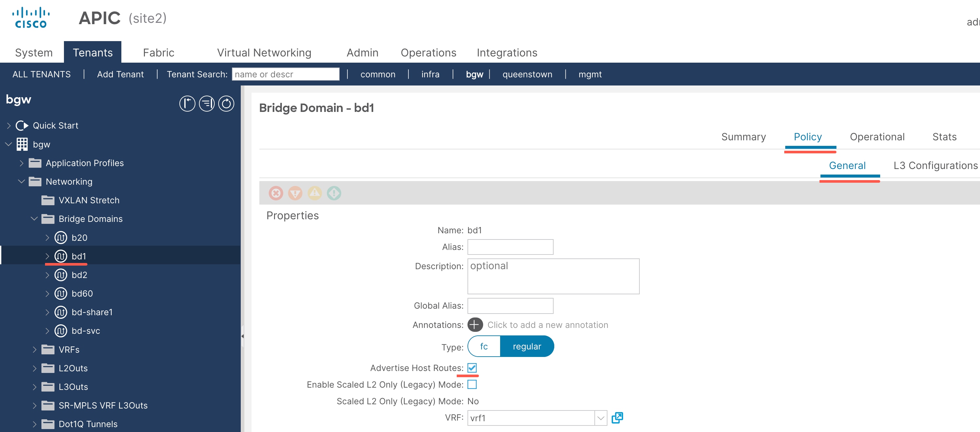Image resolution: width=980 pixels, height=432 pixels.
Task: Click the bgw tenant grid icon
Action: point(22,144)
